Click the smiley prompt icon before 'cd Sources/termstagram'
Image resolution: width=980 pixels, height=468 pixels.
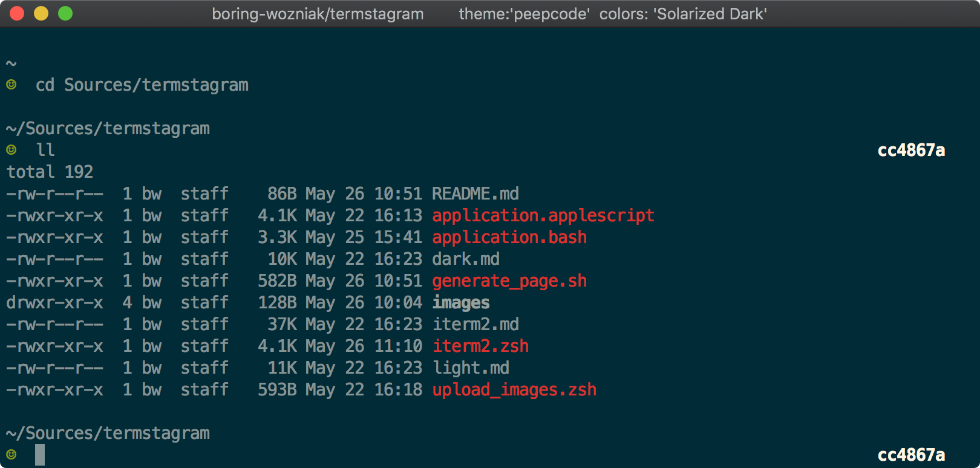tap(11, 85)
